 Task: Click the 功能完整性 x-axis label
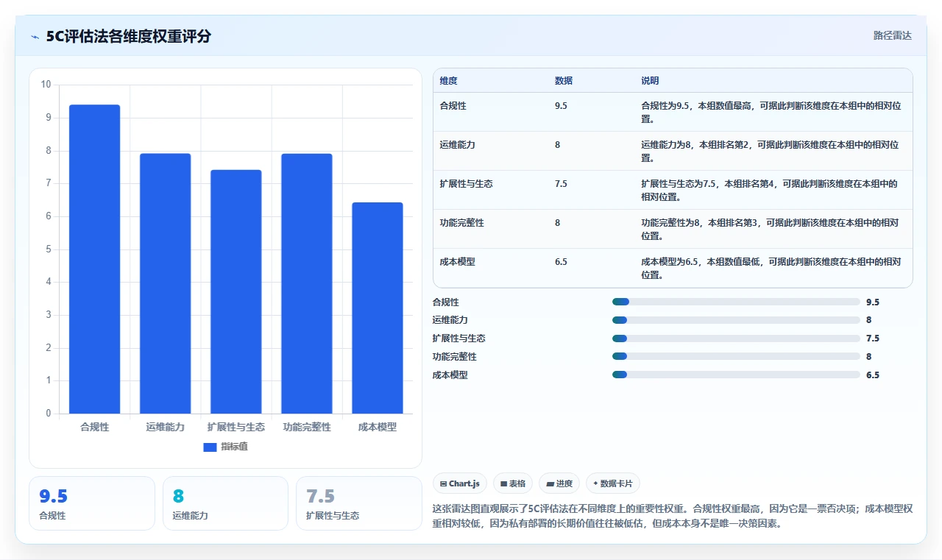(x=307, y=427)
